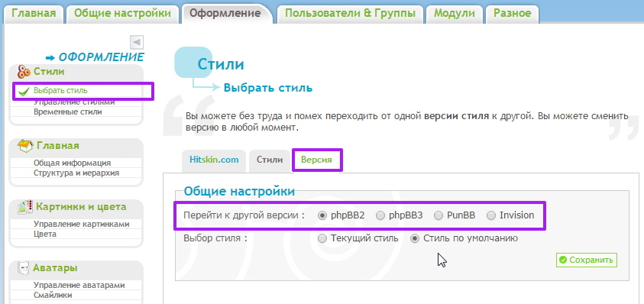Click the Главная sidebar section heading
644x304 pixels.
pyautogui.click(x=58, y=146)
